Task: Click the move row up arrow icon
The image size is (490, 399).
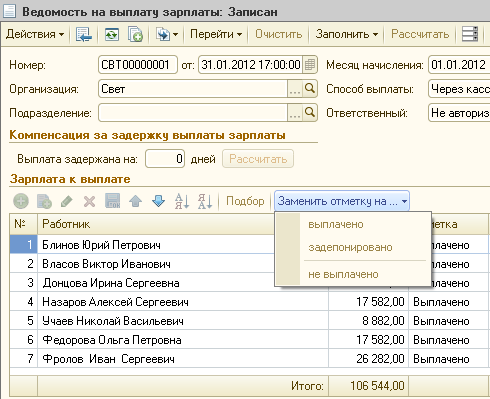Action: pos(135,201)
